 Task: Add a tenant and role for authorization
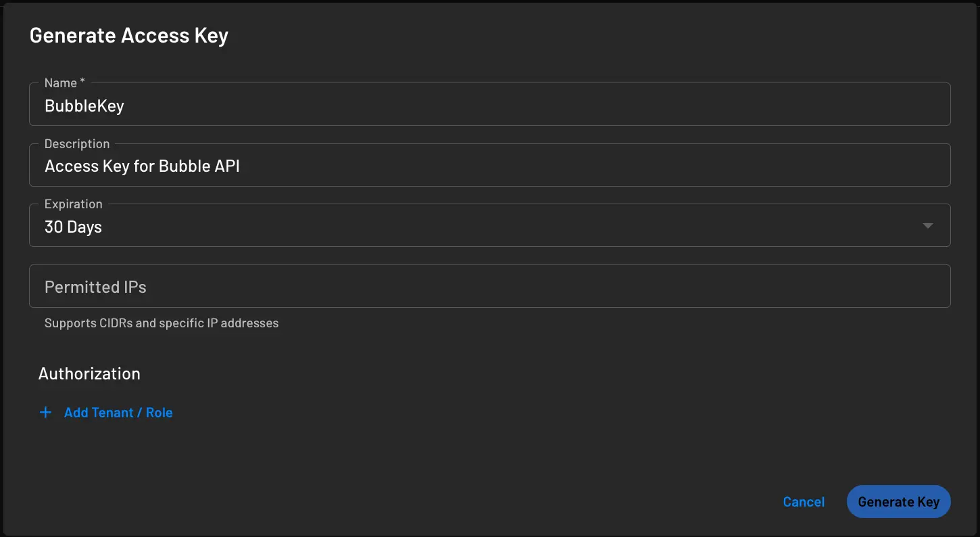[118, 412]
